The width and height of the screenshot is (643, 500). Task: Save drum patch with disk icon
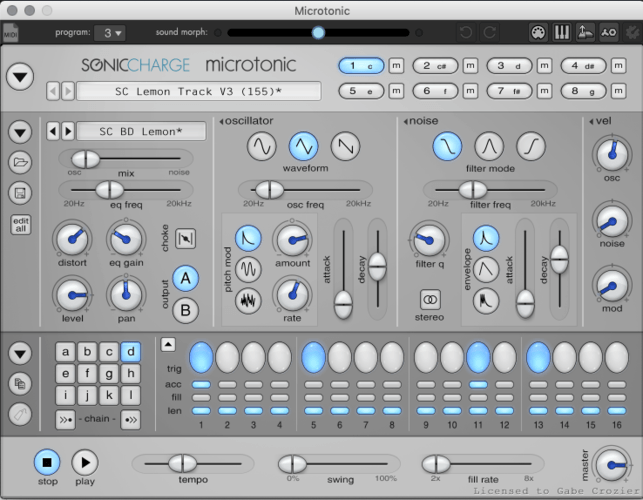20,193
